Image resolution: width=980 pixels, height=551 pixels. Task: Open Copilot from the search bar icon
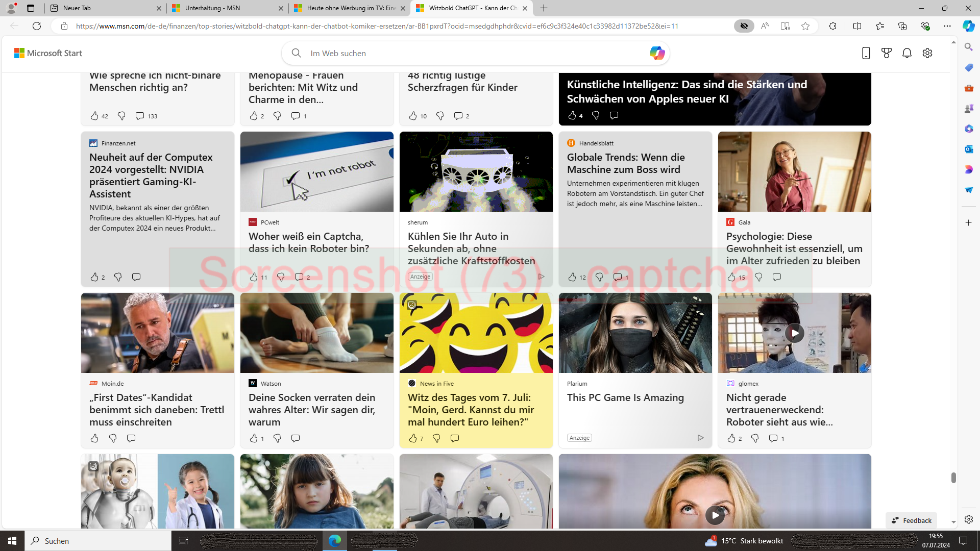click(657, 53)
